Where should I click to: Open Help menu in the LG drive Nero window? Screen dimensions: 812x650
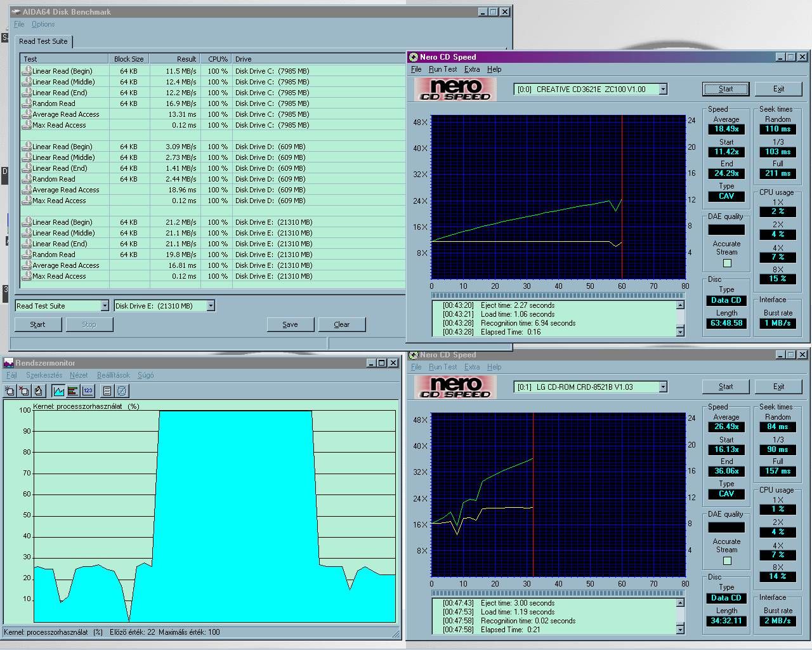[x=494, y=367]
